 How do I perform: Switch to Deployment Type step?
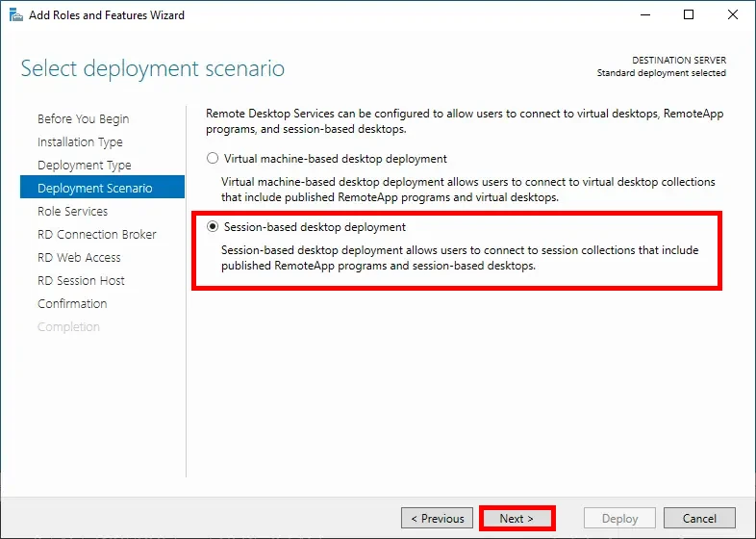click(84, 166)
